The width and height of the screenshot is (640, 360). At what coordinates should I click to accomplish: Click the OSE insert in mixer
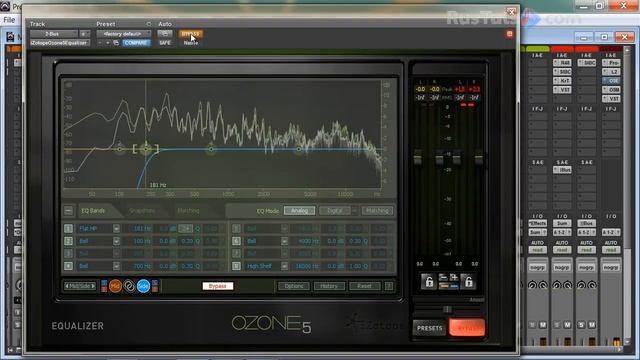click(x=612, y=81)
